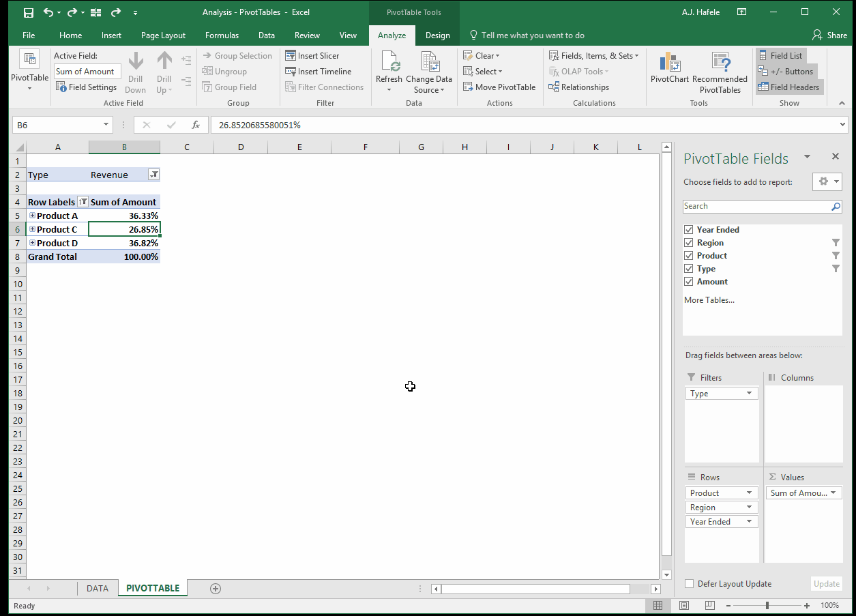Toggle the +/- Buttons display
Screen dimensions: 856x616
786,72
